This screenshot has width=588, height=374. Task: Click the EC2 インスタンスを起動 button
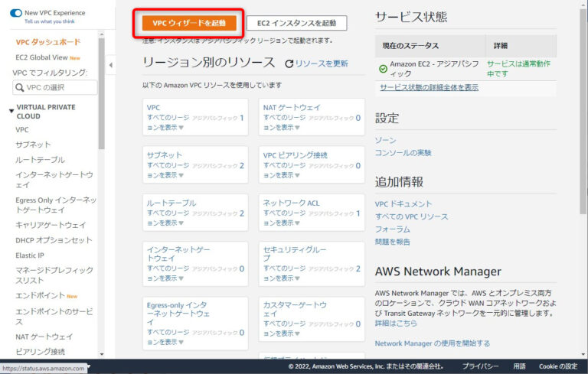pos(296,23)
